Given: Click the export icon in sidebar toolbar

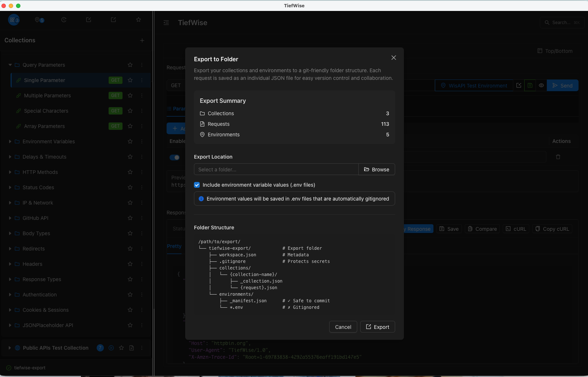Looking at the screenshot, I should (113, 20).
